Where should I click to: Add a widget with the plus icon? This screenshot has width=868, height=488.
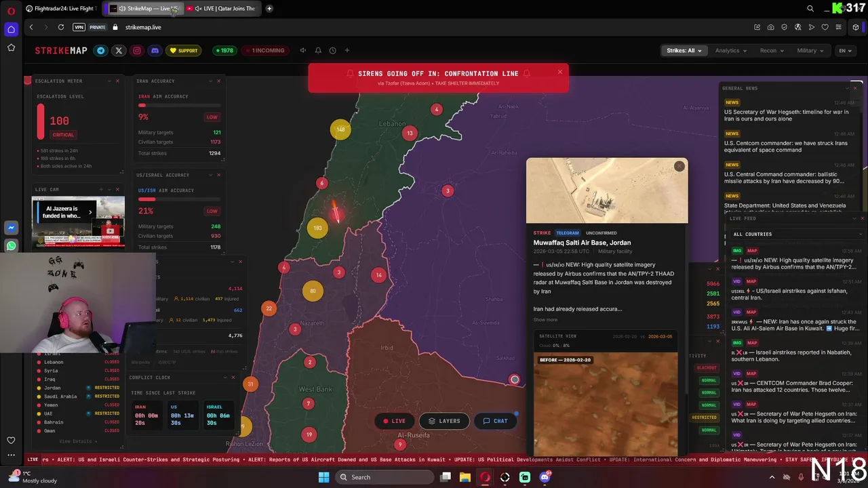(x=347, y=50)
